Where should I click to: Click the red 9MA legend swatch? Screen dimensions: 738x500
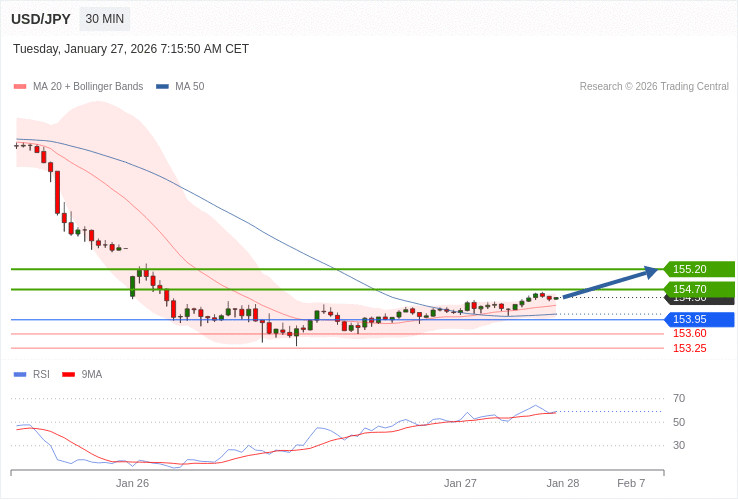tap(69, 375)
